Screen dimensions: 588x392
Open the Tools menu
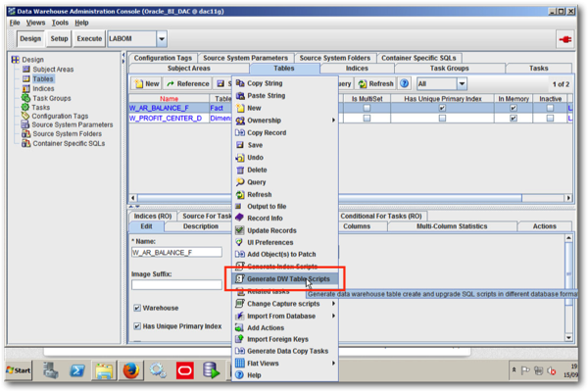click(60, 23)
